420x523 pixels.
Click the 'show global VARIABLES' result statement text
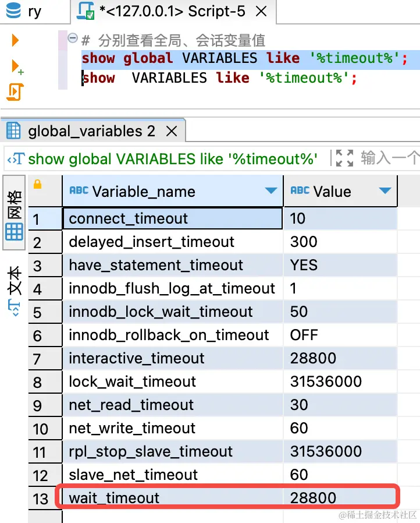[173, 159]
